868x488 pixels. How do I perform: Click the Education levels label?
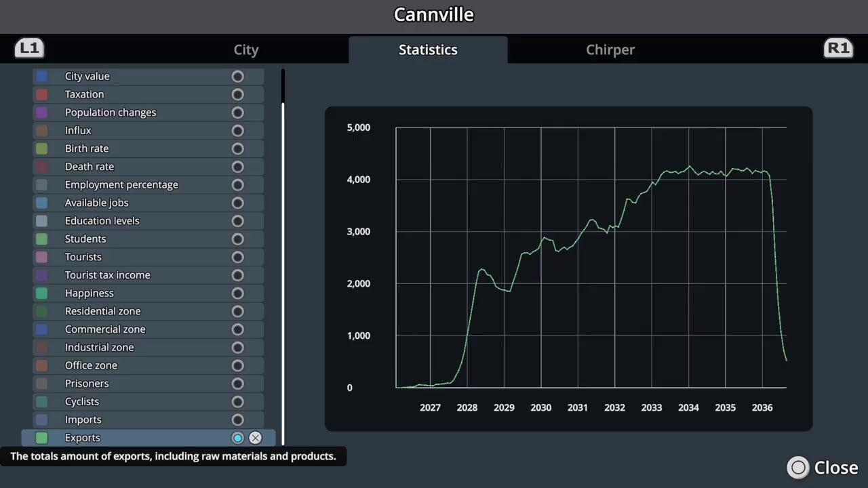tap(102, 221)
